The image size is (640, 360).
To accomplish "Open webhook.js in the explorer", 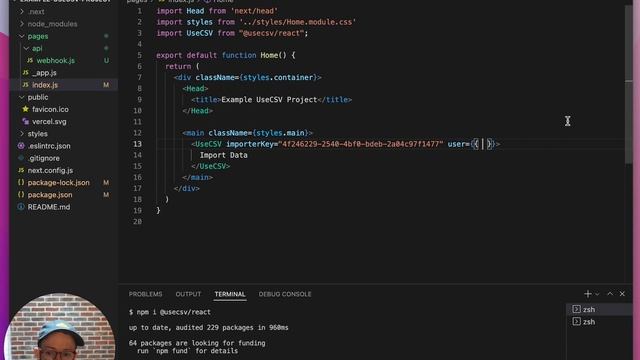I will coord(56,60).
